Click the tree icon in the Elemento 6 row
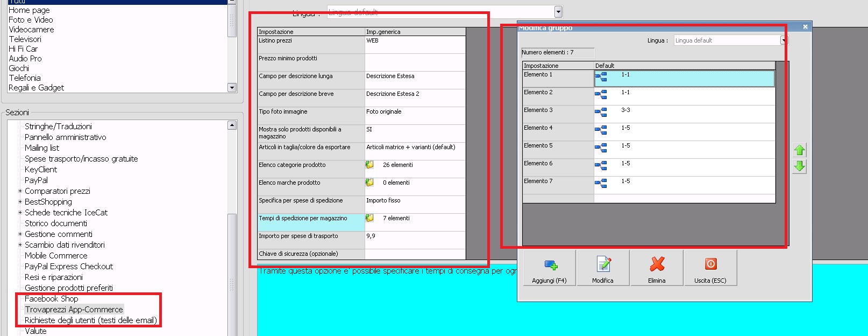 coord(601,166)
